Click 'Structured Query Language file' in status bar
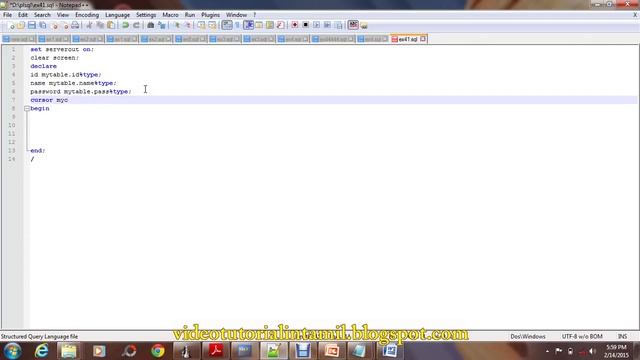Image resolution: width=640 pixels, height=360 pixels. pyautogui.click(x=39, y=337)
